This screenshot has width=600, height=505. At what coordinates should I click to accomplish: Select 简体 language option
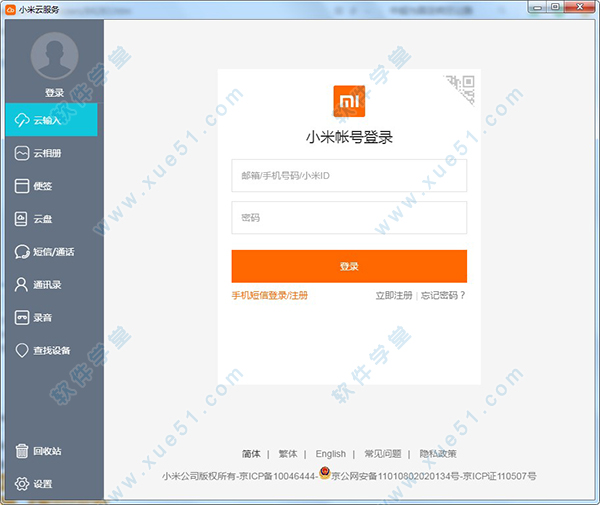tap(251, 454)
